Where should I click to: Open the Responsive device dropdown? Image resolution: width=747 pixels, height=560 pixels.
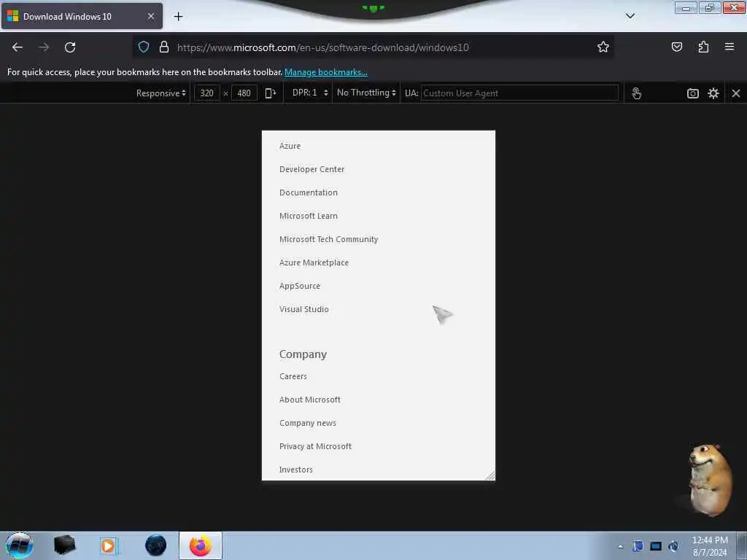[x=160, y=93]
